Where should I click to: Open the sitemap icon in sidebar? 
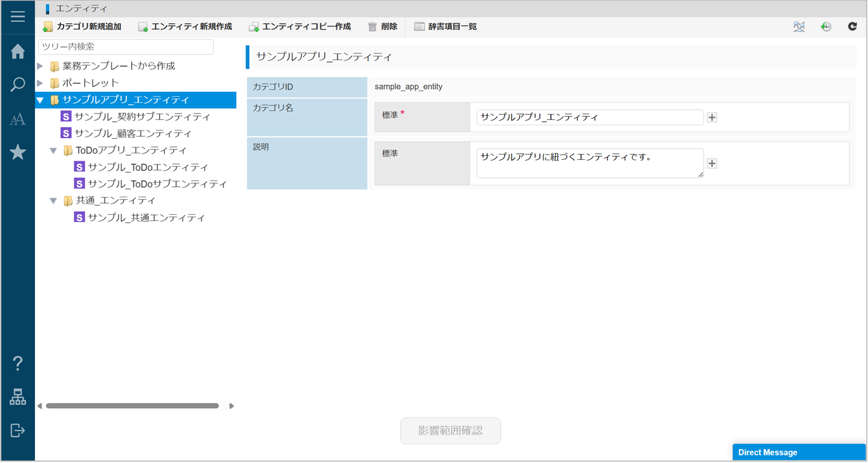click(18, 397)
